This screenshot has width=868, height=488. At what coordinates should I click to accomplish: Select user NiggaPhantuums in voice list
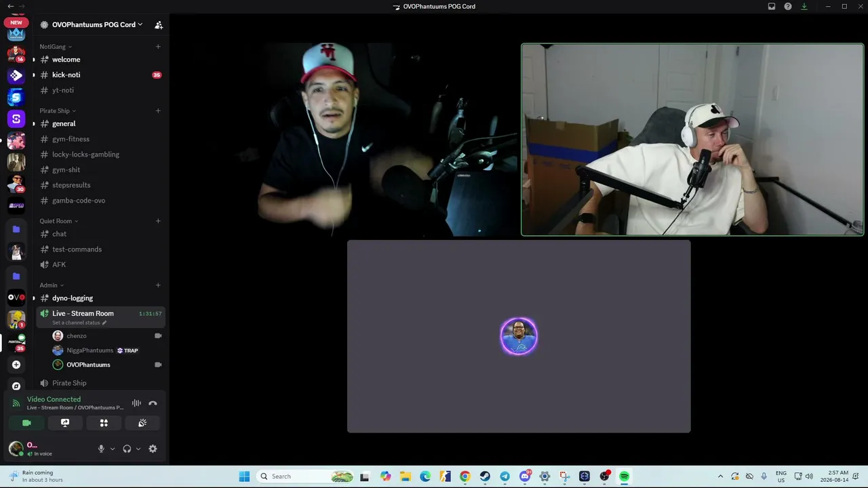tap(107, 350)
